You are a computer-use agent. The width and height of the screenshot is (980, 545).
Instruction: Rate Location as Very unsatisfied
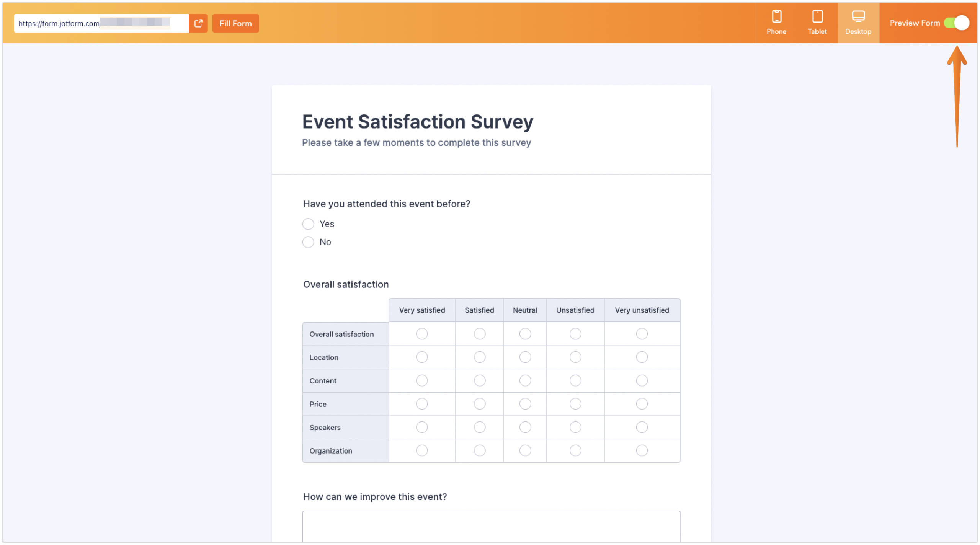(x=642, y=357)
